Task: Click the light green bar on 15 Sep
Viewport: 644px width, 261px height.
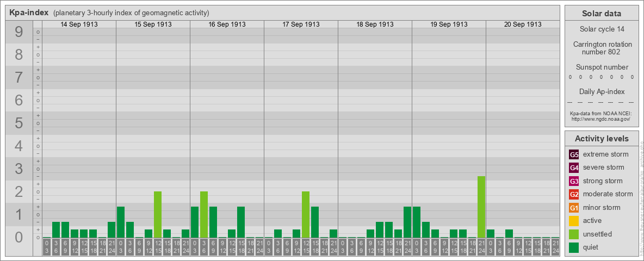Action: pyautogui.click(x=158, y=214)
